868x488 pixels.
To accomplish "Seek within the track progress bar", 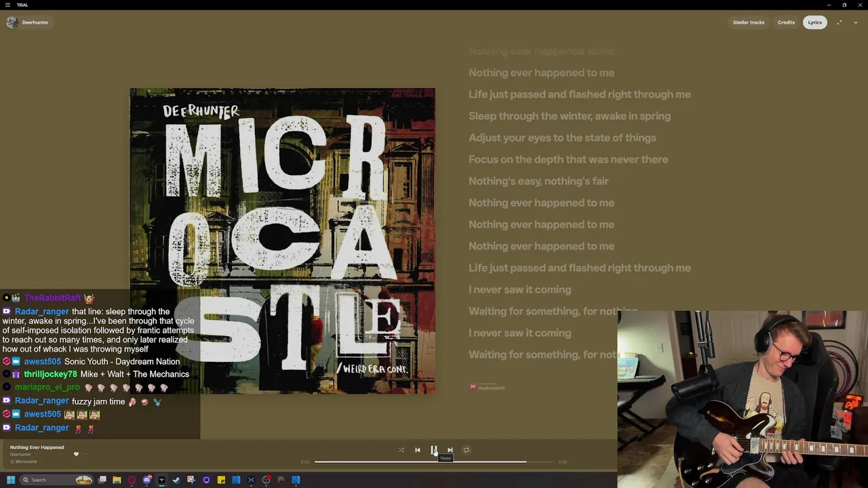I will pos(434,462).
